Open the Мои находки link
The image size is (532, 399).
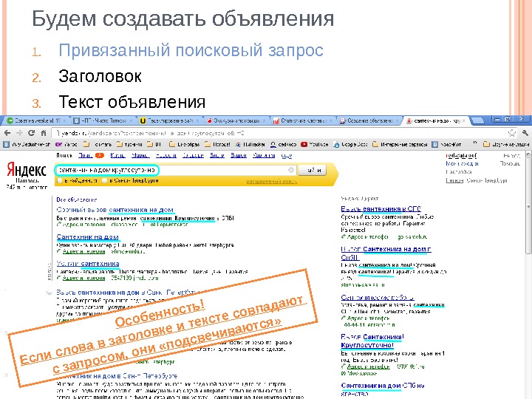[x=462, y=163]
